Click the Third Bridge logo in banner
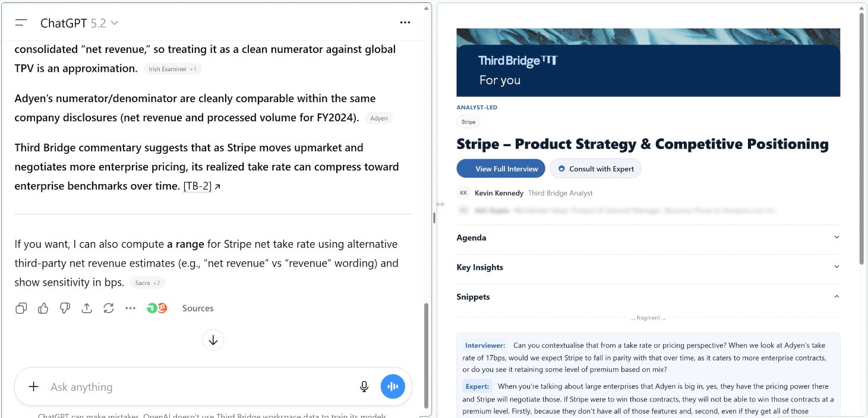 point(517,61)
